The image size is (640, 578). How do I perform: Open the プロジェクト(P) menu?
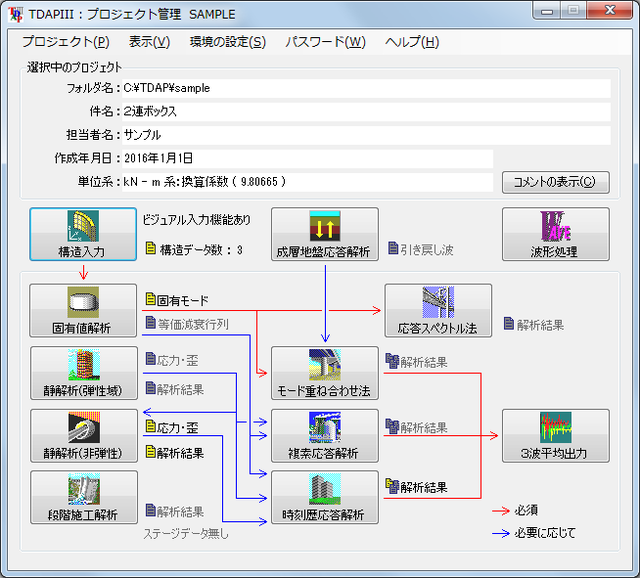[x=66, y=42]
